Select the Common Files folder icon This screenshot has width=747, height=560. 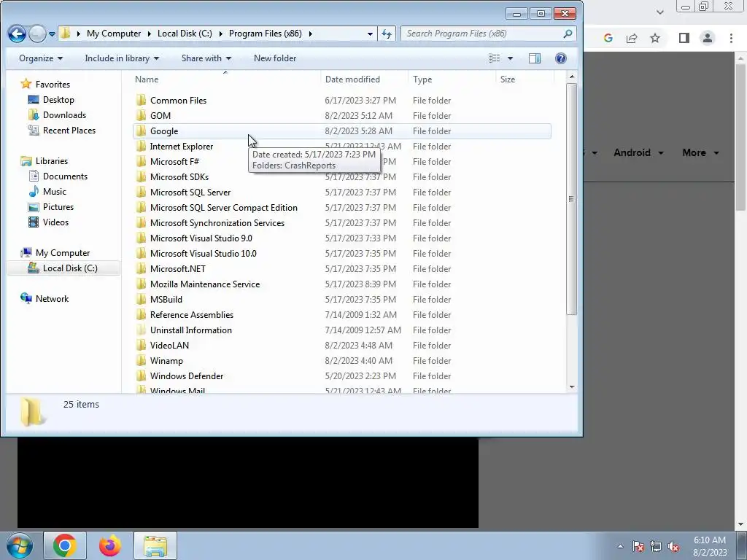pos(141,101)
